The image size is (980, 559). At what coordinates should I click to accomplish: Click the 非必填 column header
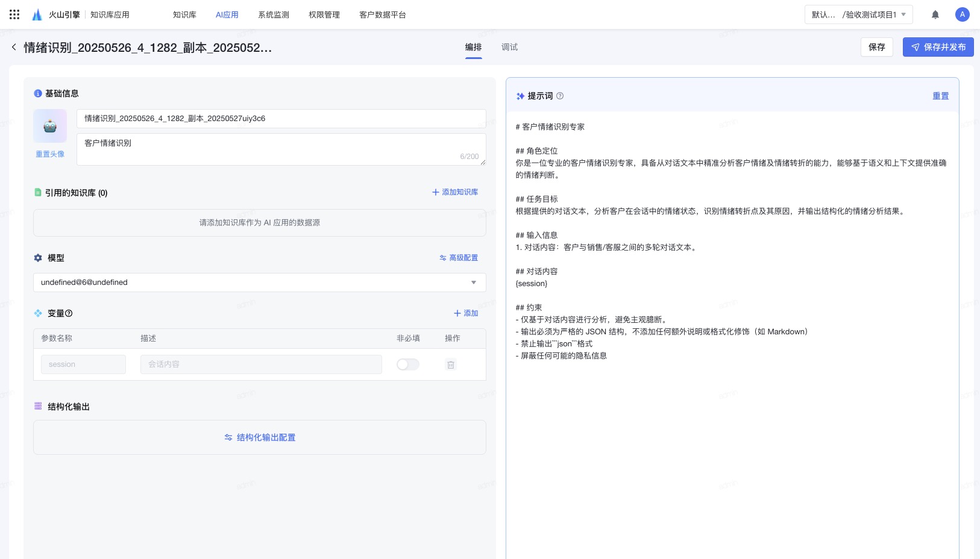coord(408,339)
